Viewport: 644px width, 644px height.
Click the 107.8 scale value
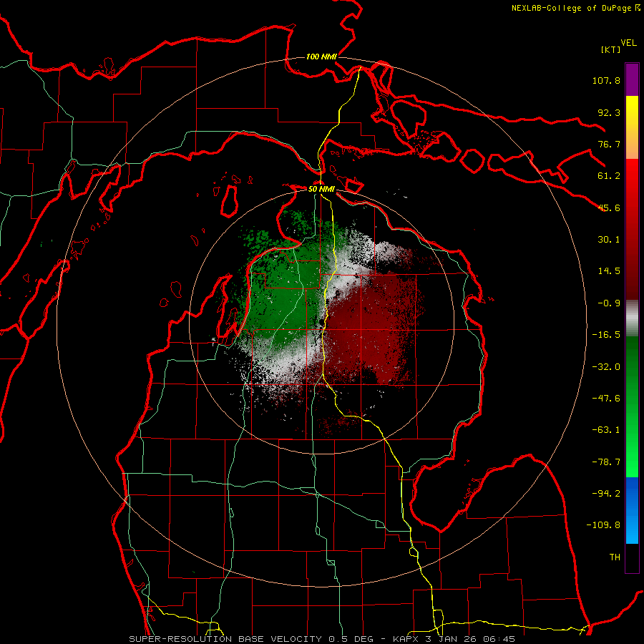pyautogui.click(x=606, y=80)
